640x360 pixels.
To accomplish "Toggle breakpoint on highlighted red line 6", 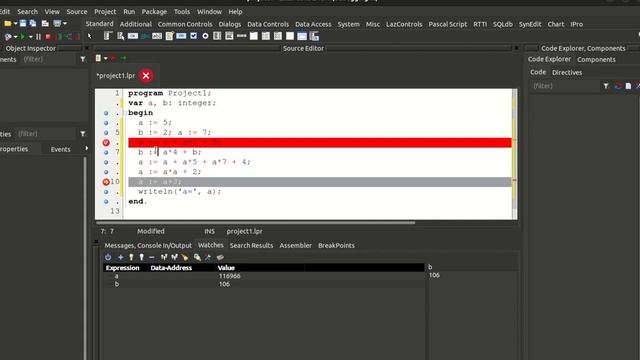I will pos(106,142).
